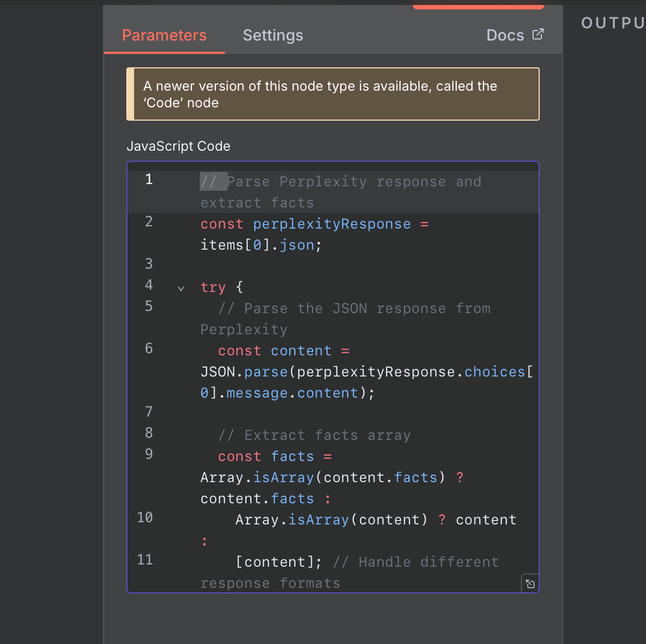Click line number 6 in the gutter

tap(149, 349)
